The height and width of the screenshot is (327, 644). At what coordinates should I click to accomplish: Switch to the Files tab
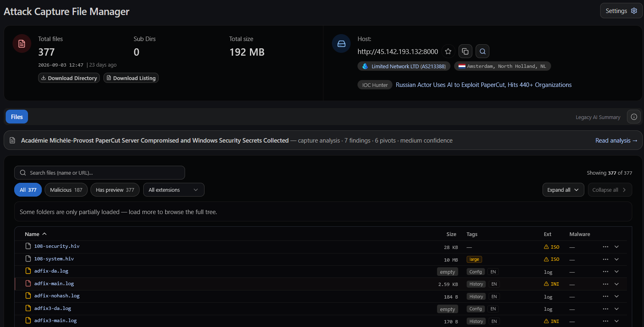[17, 117]
